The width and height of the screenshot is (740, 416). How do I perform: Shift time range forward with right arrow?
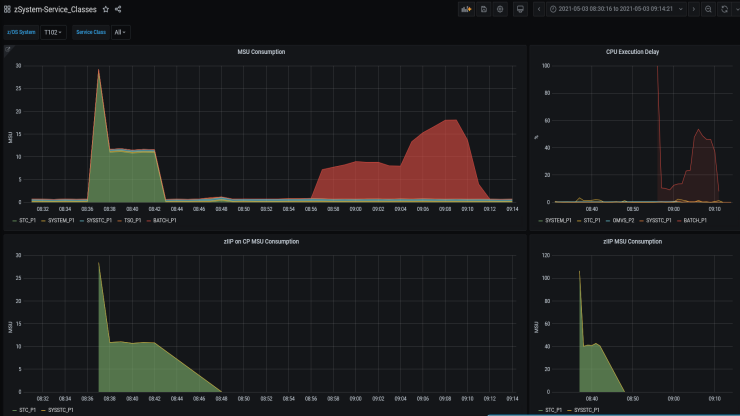(x=695, y=9)
